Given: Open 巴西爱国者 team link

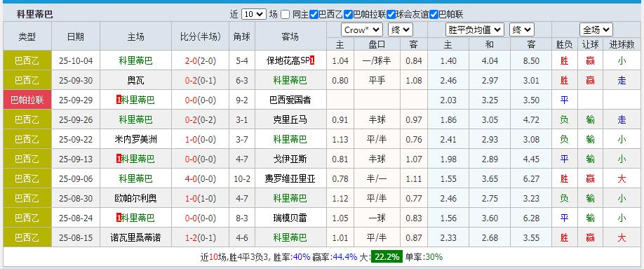Looking at the screenshot, I should (290, 100).
